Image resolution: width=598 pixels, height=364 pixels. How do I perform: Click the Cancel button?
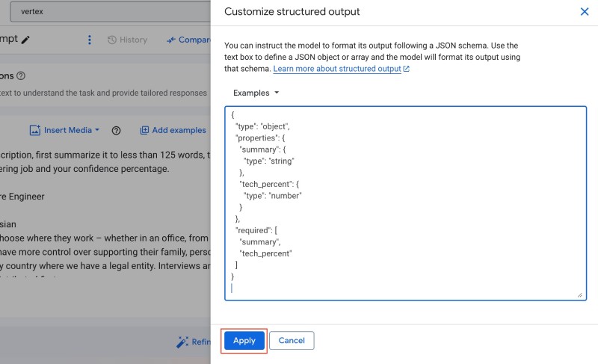click(292, 340)
